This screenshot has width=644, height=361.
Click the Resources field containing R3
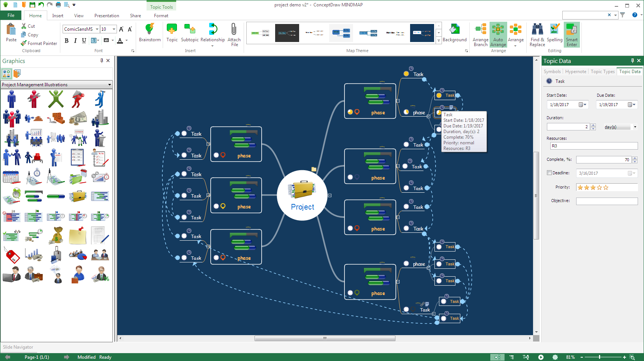pos(594,146)
